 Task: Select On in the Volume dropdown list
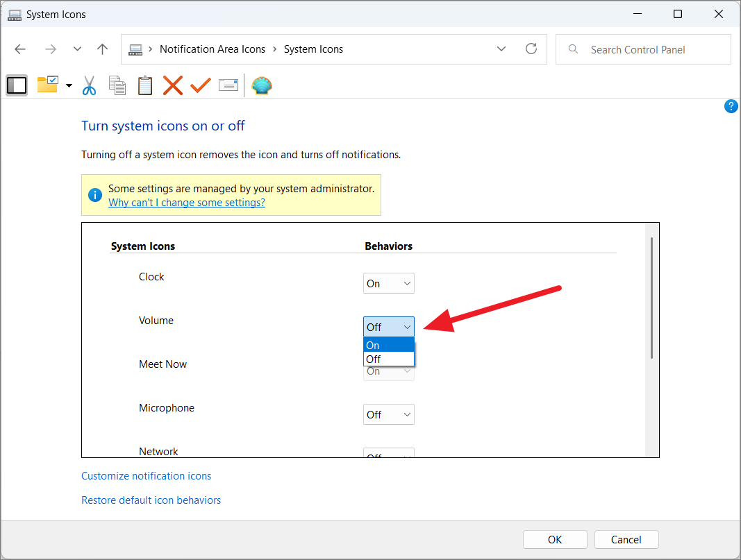pos(388,346)
